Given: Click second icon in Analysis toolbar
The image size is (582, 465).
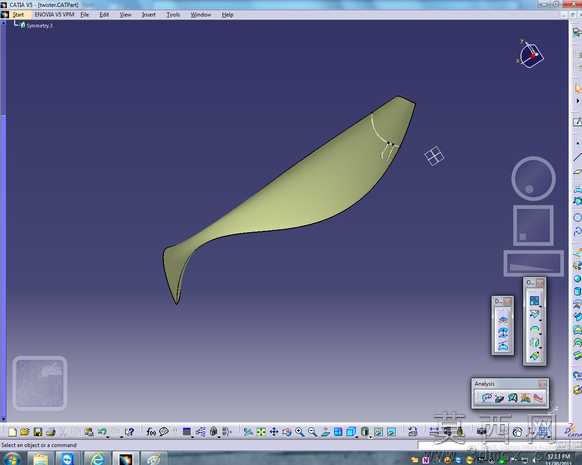Looking at the screenshot, I should (x=500, y=398).
